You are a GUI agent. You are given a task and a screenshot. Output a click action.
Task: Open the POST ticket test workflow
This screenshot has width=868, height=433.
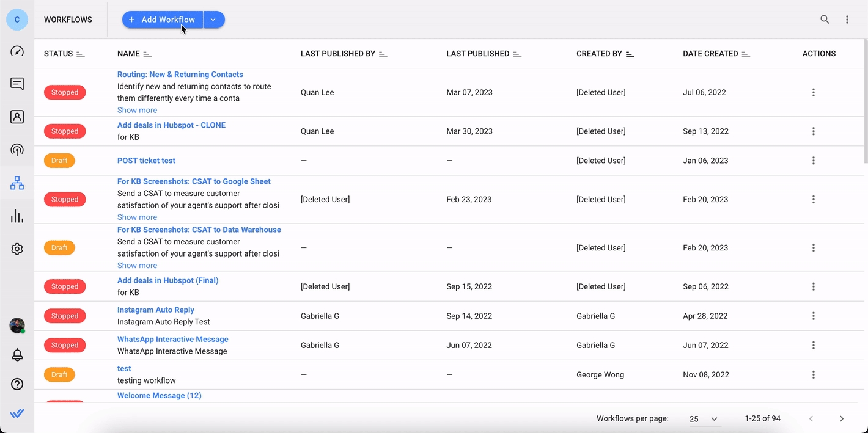146,161
